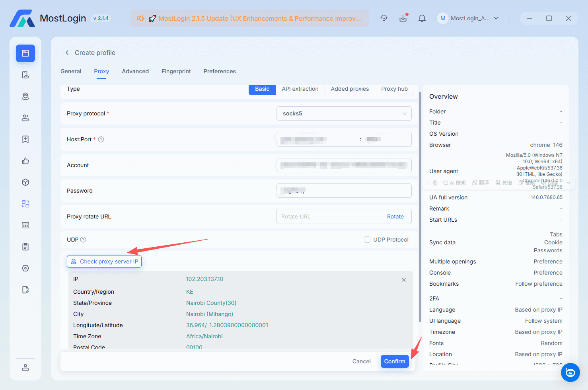This screenshot has height=390, width=588.
Task: Select the Nairobi County(30) value
Action: pos(211,303)
